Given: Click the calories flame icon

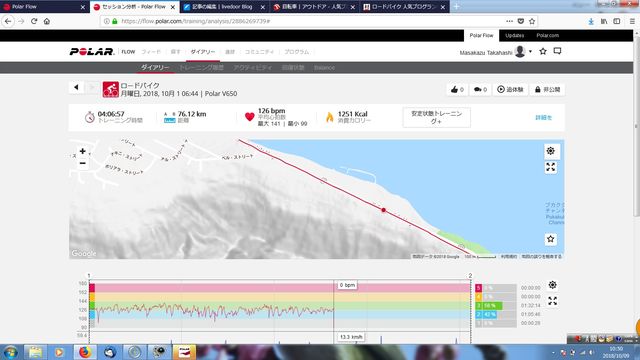Looking at the screenshot, I should (x=329, y=117).
